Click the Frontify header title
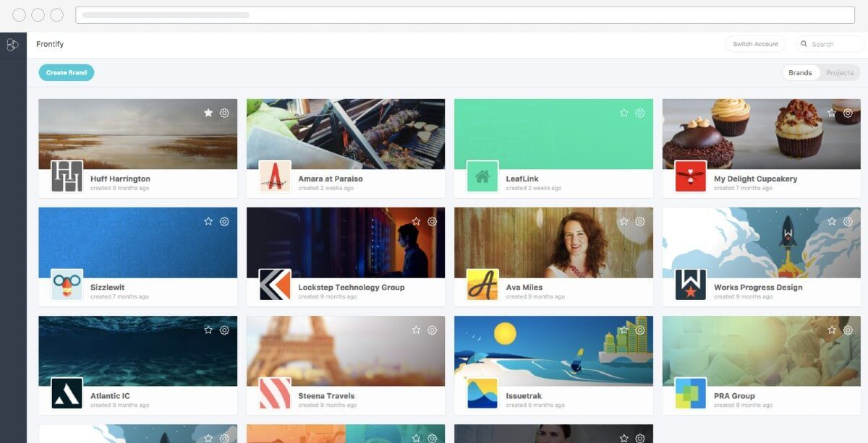868x443 pixels. [50, 44]
